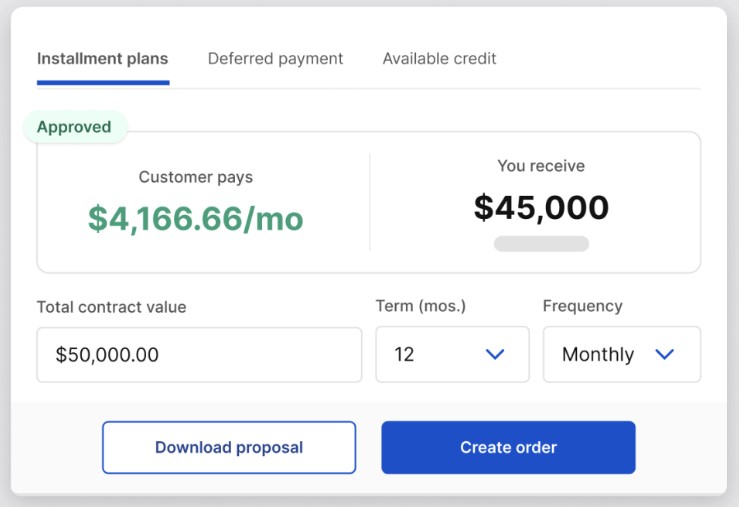Click the $45,000 You receive amount
This screenshot has width=739, height=507.
pyautogui.click(x=541, y=207)
